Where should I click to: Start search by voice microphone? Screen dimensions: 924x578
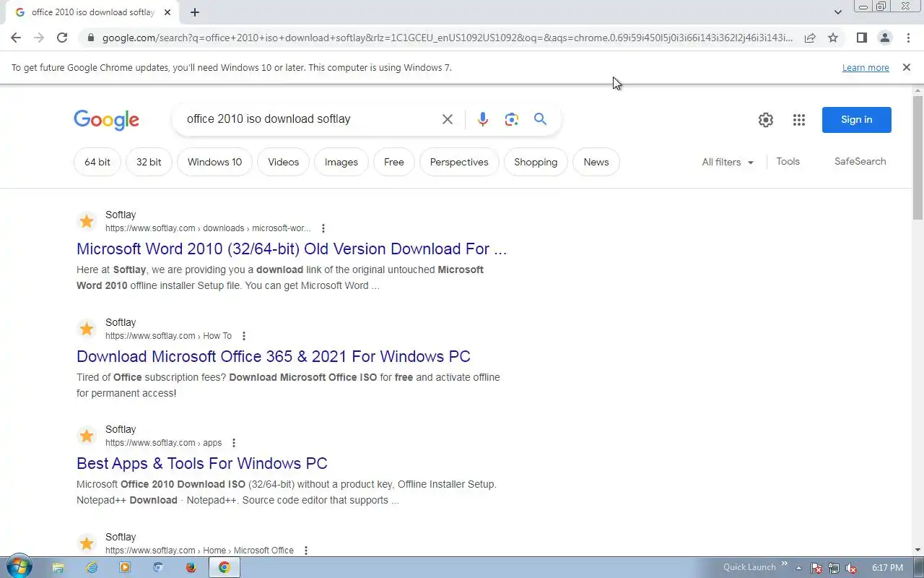tap(483, 119)
